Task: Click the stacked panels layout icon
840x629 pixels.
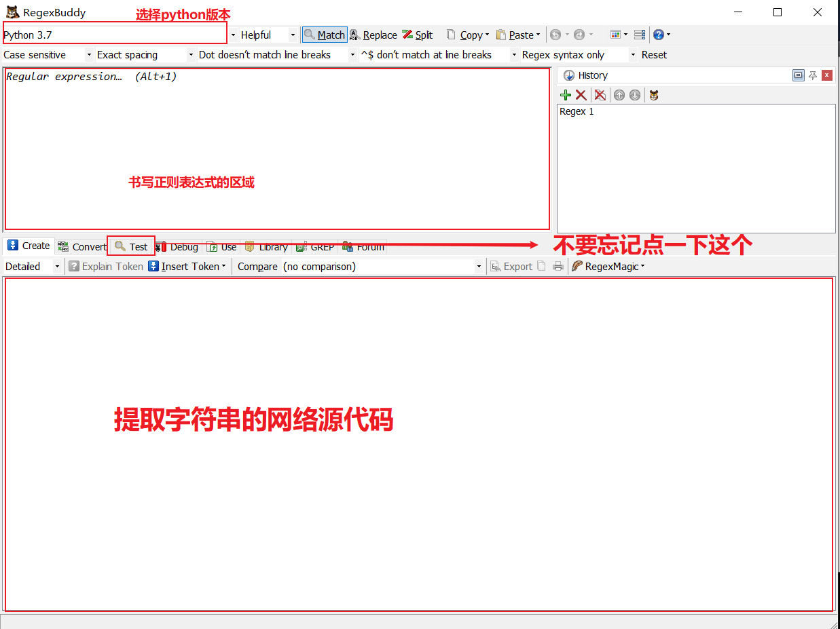Action: point(639,35)
